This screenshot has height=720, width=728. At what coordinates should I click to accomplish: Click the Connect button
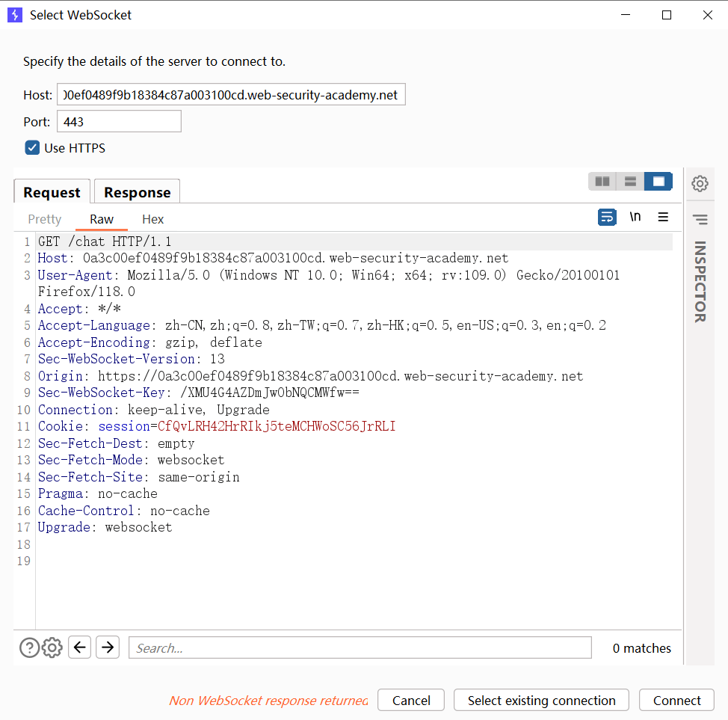click(676, 701)
